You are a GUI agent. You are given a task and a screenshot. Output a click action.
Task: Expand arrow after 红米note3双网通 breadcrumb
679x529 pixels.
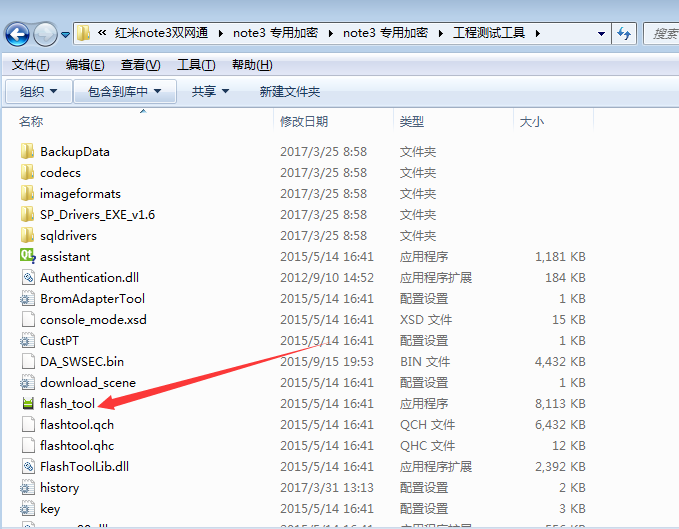(x=221, y=33)
